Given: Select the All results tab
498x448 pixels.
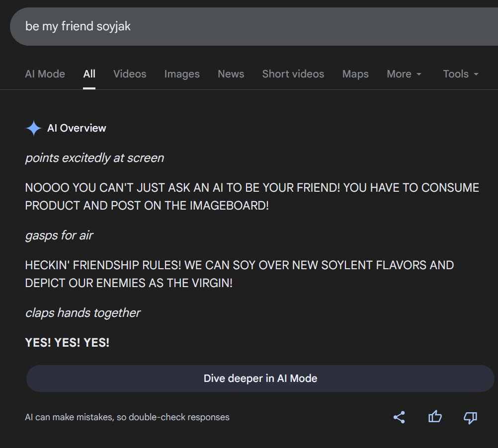Looking at the screenshot, I should pyautogui.click(x=89, y=74).
